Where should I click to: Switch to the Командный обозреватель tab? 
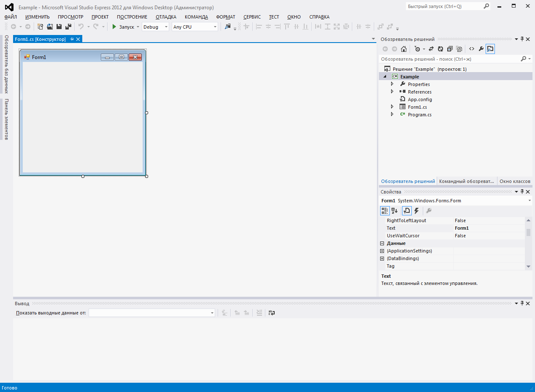click(466, 181)
